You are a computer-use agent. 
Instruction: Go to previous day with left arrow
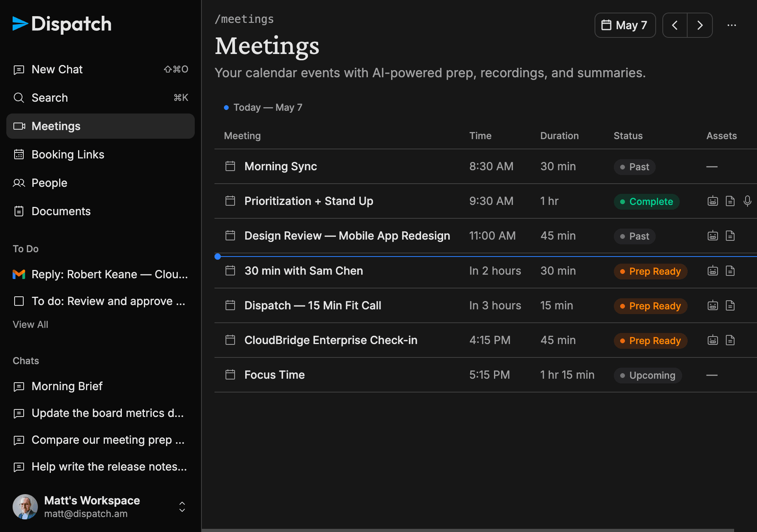click(675, 25)
